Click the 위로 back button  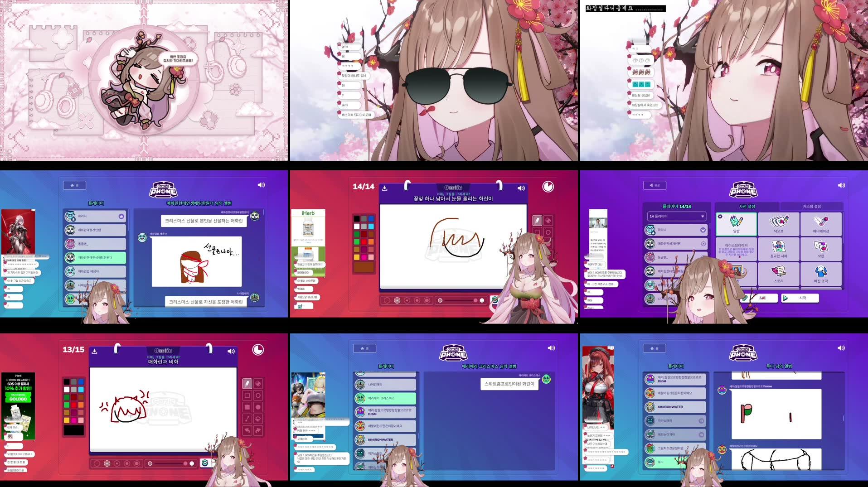(x=655, y=185)
